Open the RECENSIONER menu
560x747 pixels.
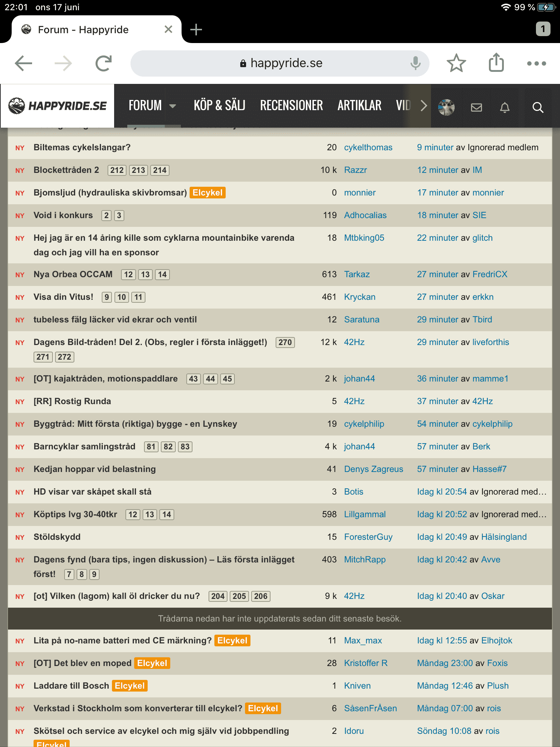coord(291,106)
